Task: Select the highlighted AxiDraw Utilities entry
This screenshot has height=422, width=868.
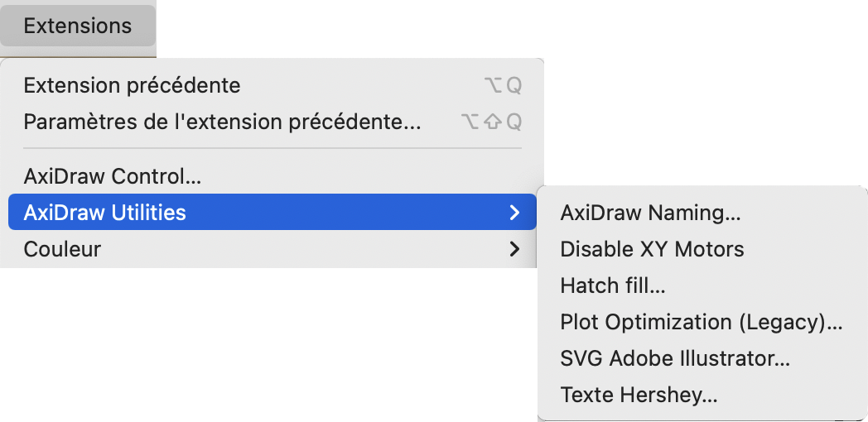Action: [x=105, y=213]
